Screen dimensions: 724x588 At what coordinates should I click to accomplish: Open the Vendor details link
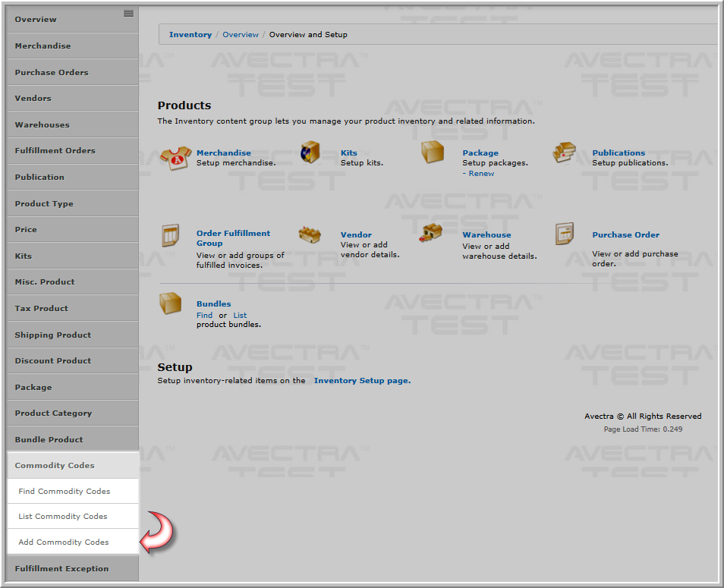[x=356, y=235]
